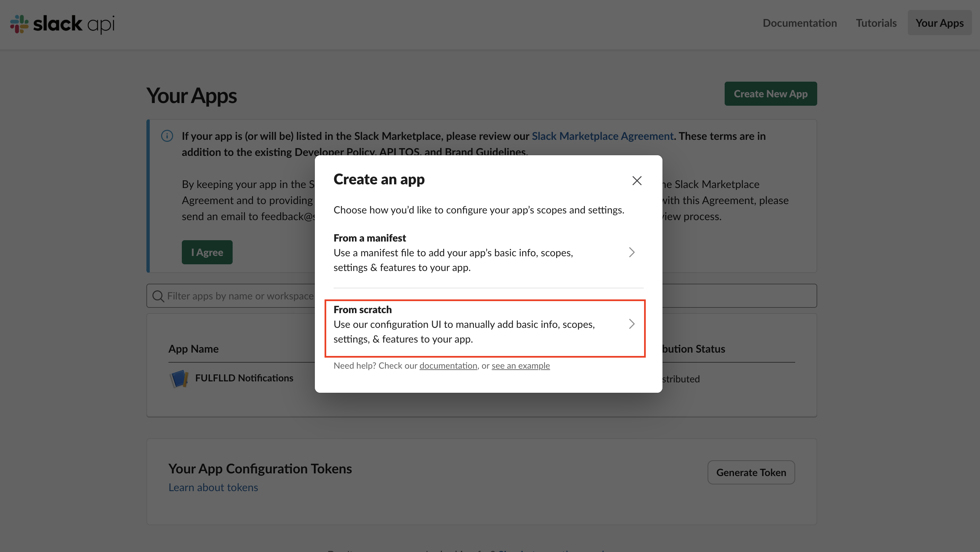980x552 pixels.
Task: Open the Tutorials nav item
Action: click(876, 23)
